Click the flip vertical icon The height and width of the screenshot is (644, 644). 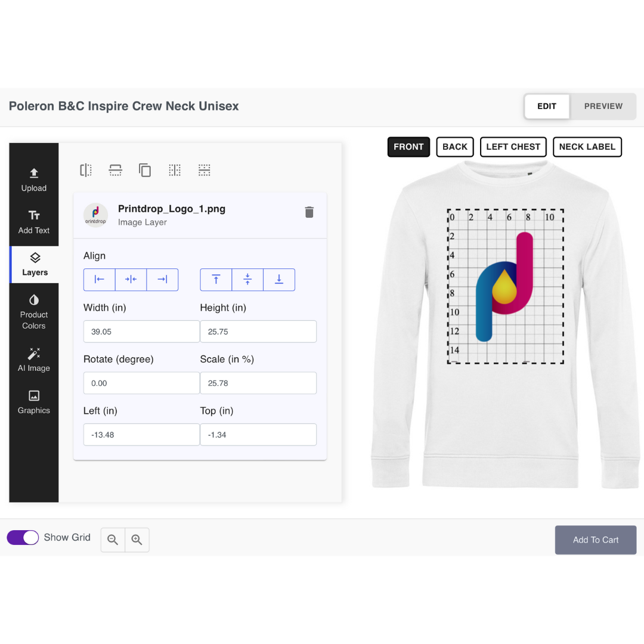[116, 170]
